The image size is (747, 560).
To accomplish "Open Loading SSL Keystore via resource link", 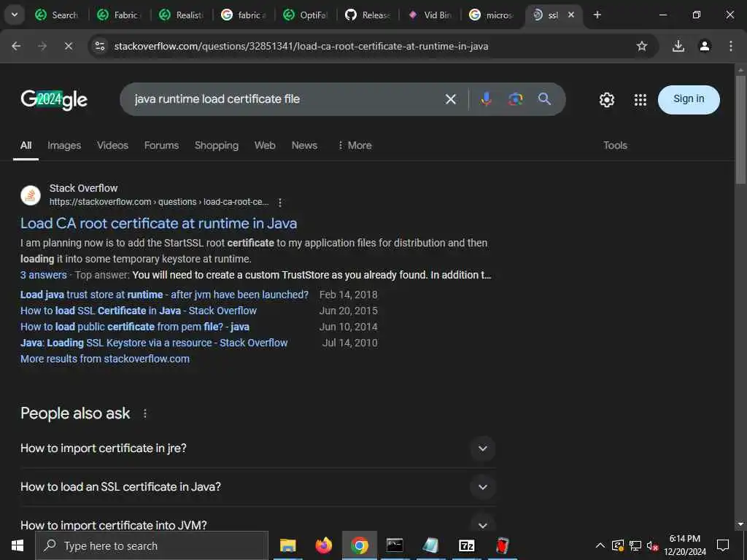I will [154, 343].
